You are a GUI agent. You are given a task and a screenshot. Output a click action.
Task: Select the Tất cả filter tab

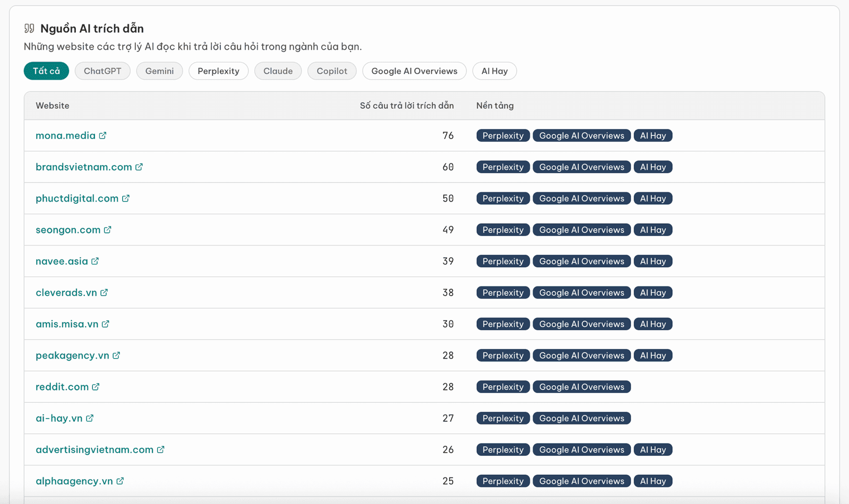point(46,71)
